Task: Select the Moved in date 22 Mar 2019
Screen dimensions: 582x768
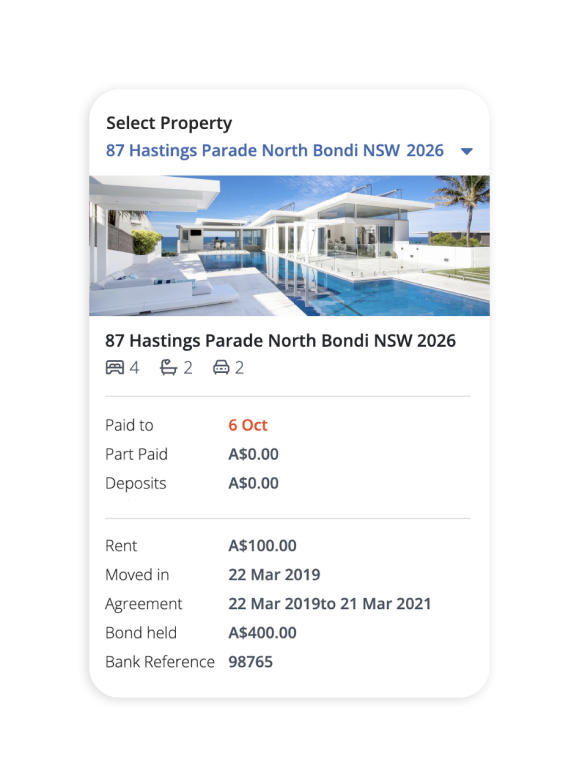Action: click(274, 575)
